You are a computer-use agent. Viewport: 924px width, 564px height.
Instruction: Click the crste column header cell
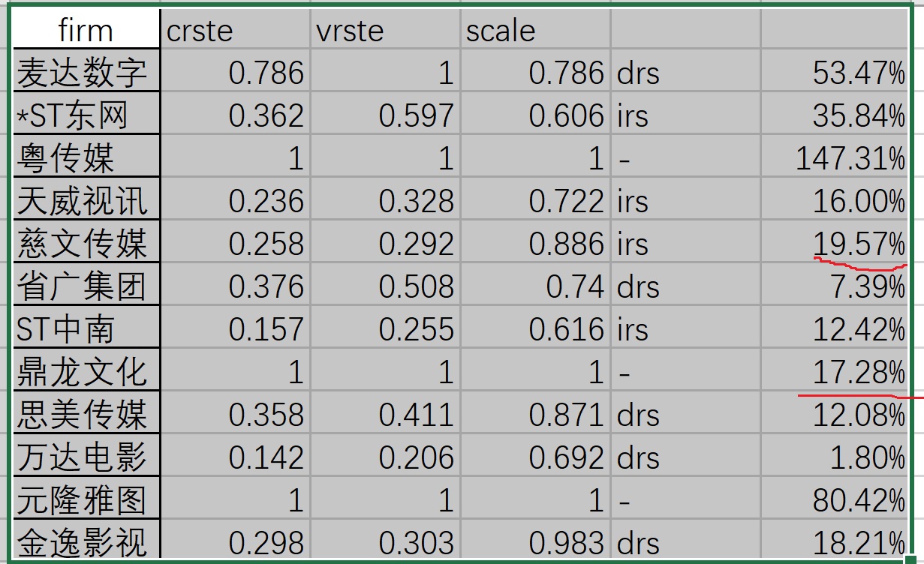pos(236,31)
